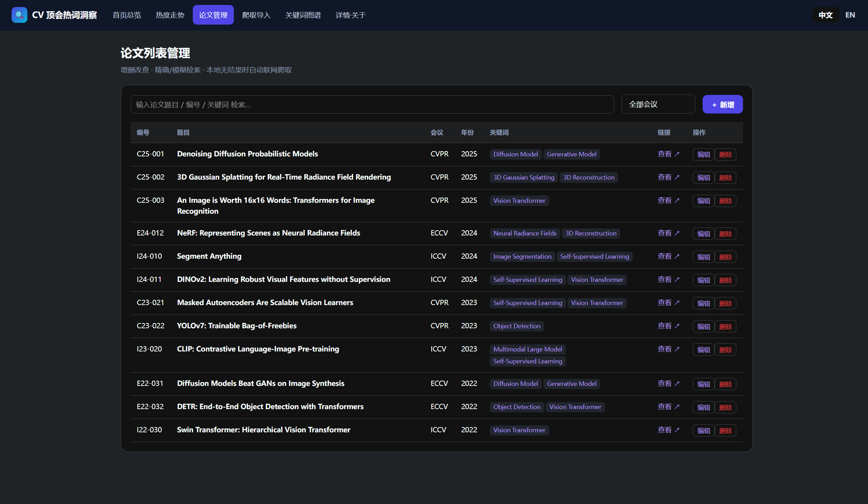This screenshot has width=868, height=504.
Task: Click the 关键词 column header
Action: tap(499, 133)
